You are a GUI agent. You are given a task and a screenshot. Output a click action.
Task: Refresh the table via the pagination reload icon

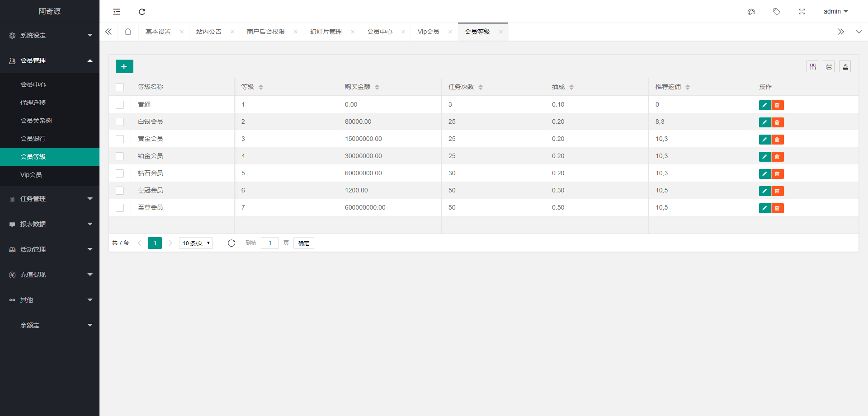coord(231,243)
